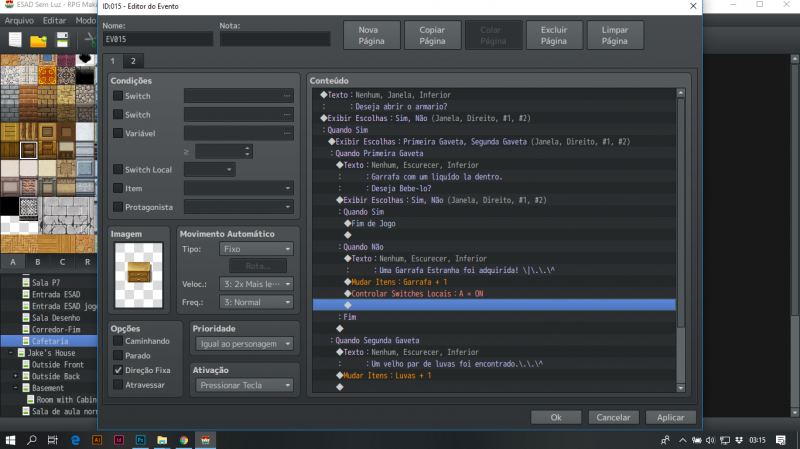Open movement Tipo dropdown showing Fixo
800x449 pixels.
pyautogui.click(x=256, y=249)
